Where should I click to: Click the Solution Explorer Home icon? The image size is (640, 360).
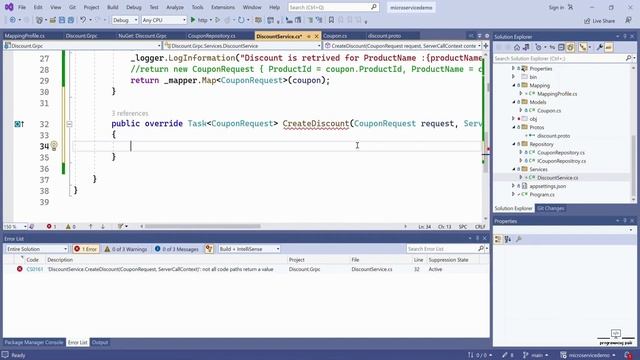click(517, 48)
